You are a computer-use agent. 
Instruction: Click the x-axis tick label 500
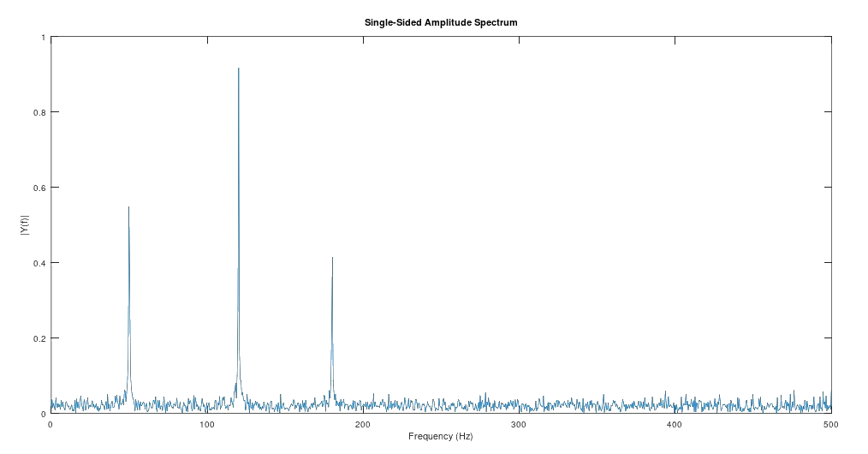829,425
